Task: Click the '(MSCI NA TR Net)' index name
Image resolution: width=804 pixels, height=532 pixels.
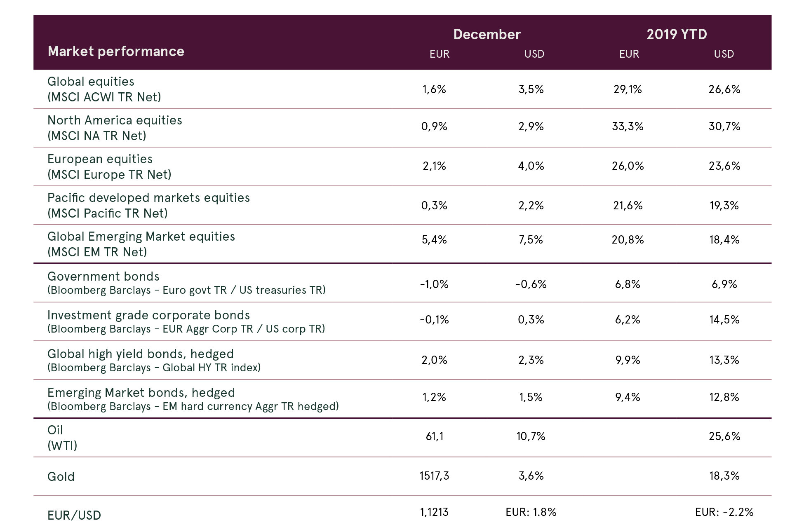Action: pyautogui.click(x=97, y=136)
